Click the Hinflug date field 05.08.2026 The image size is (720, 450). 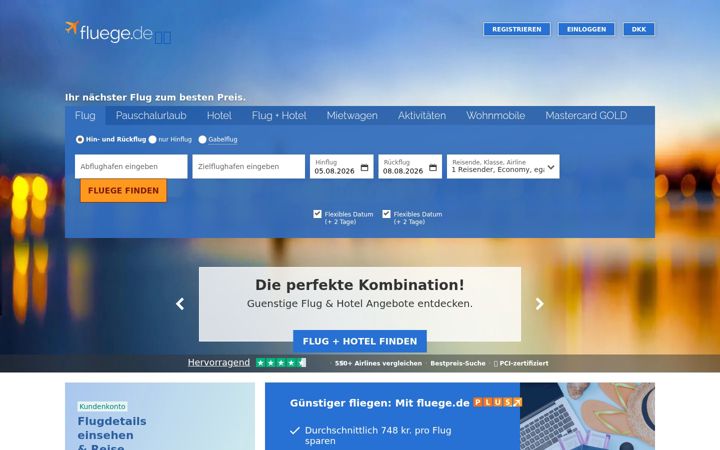coord(342,166)
